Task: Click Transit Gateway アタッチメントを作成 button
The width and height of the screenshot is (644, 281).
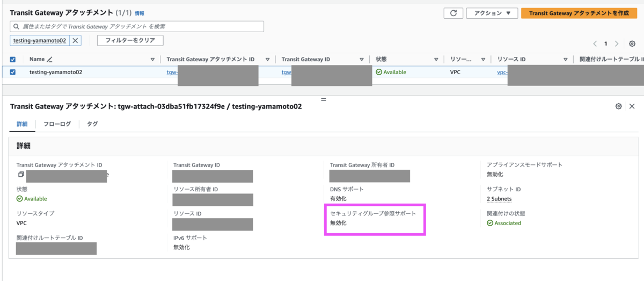Action: click(579, 13)
